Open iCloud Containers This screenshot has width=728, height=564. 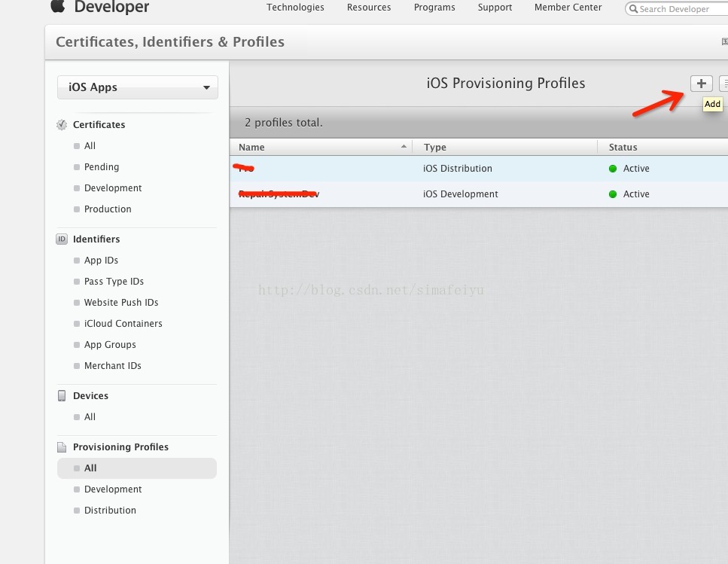point(123,324)
